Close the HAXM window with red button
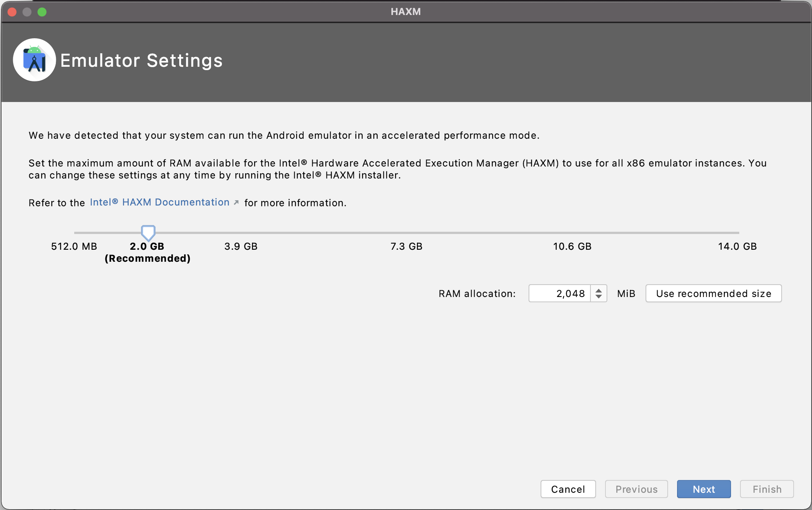The width and height of the screenshot is (812, 510). click(x=12, y=12)
